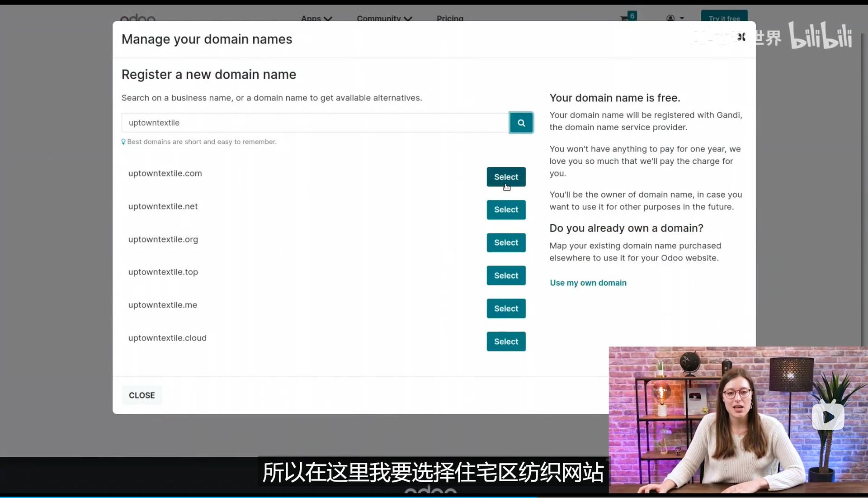Click the Your domain name is free heading

point(614,98)
